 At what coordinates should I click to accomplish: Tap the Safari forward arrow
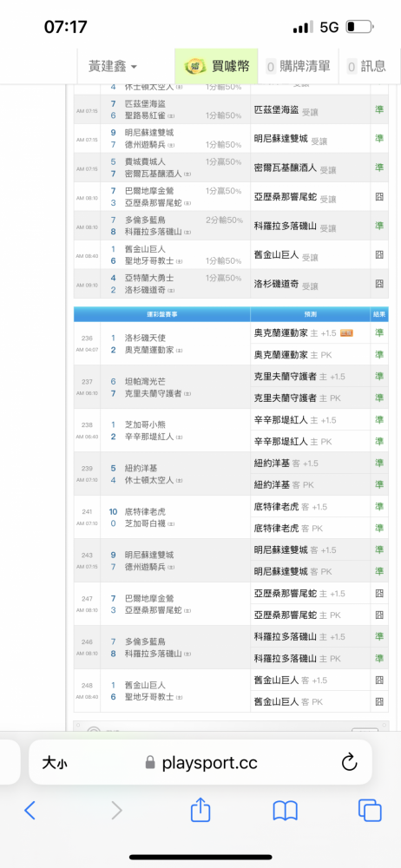tap(116, 811)
